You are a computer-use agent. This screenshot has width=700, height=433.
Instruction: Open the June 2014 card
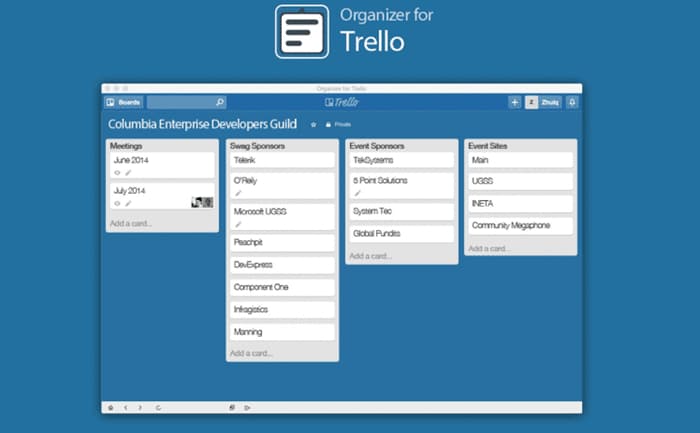pos(162,165)
